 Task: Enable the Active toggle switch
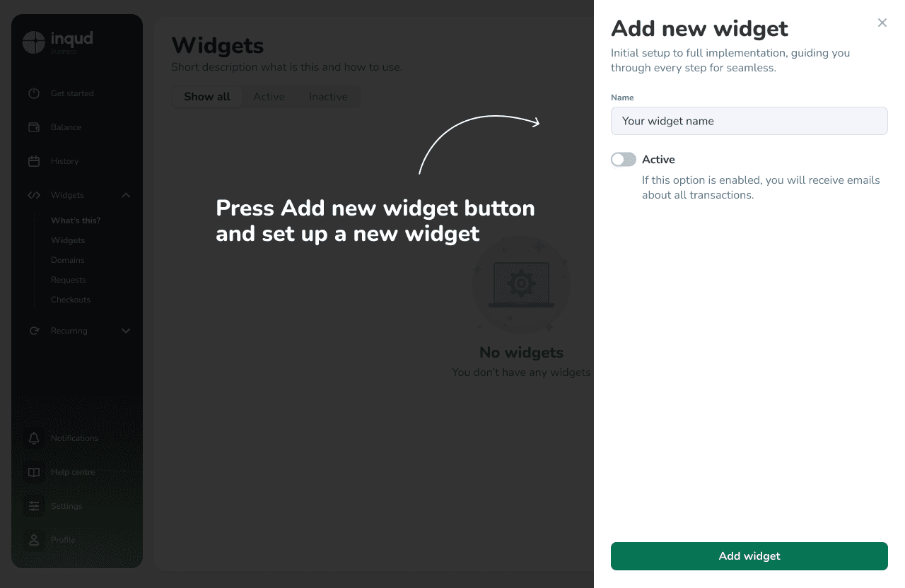tap(624, 160)
